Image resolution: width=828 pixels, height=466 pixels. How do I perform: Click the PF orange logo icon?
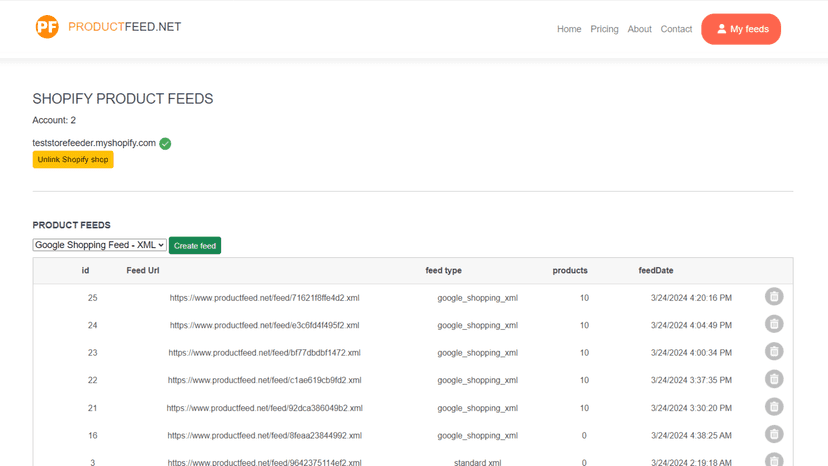coord(47,27)
